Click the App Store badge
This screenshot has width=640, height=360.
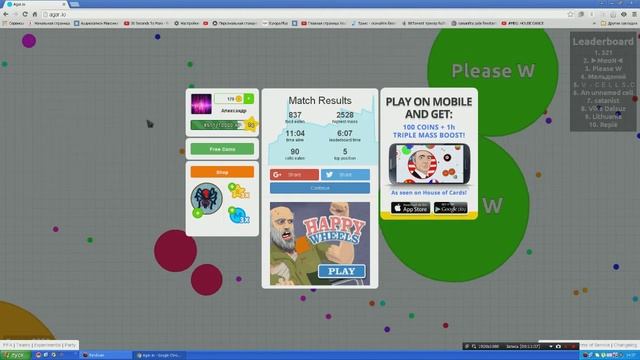coord(410,208)
